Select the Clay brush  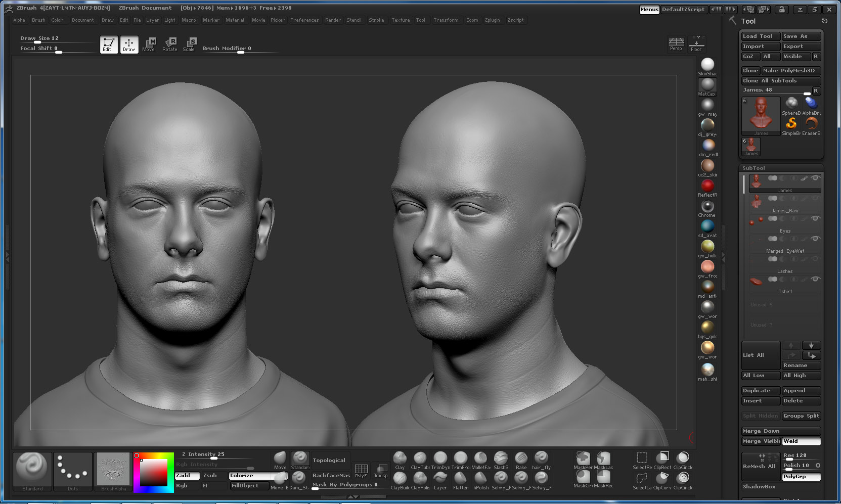pos(400,459)
